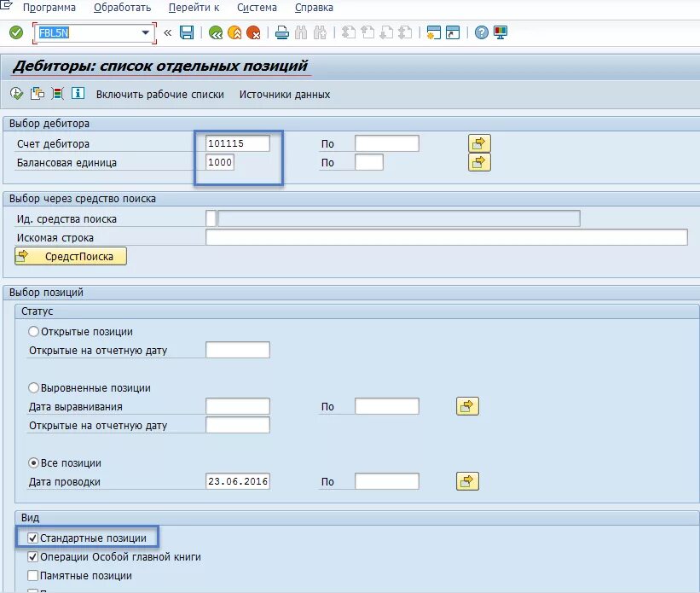
Task: Open multiple selection for Счет дебитора
Action: [479, 143]
